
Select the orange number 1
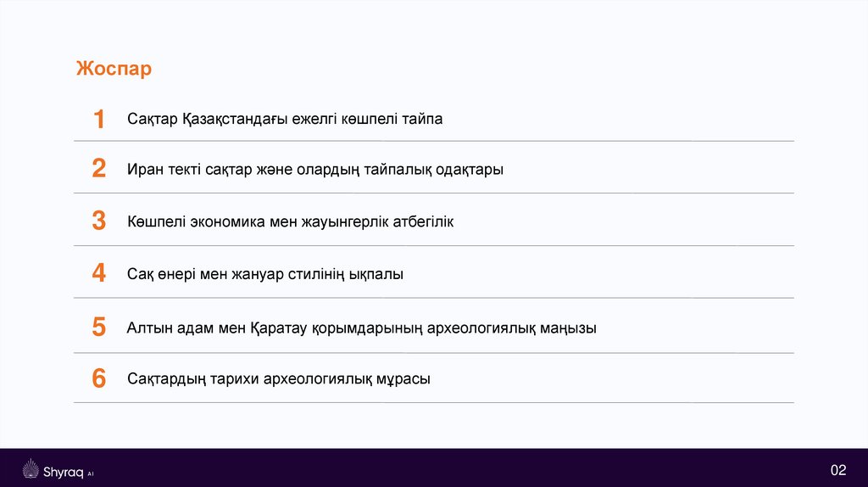(99, 120)
